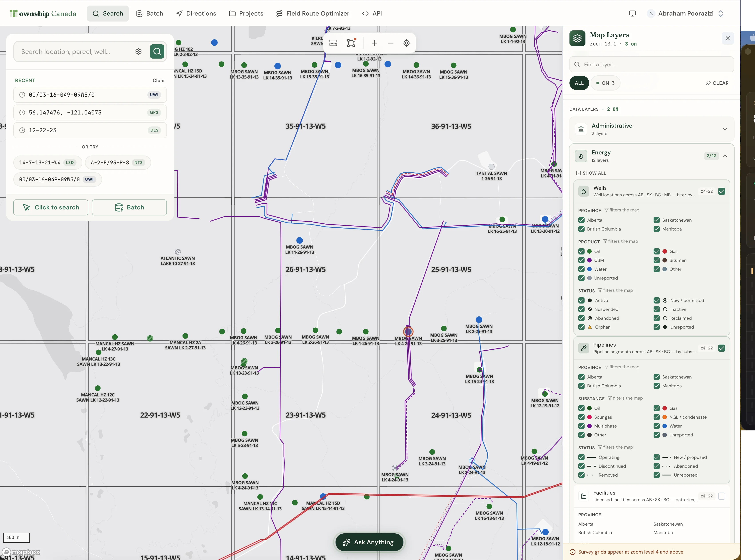Image resolution: width=755 pixels, height=560 pixels.
Task: Click the Administrative layer group icon
Action: point(581,129)
